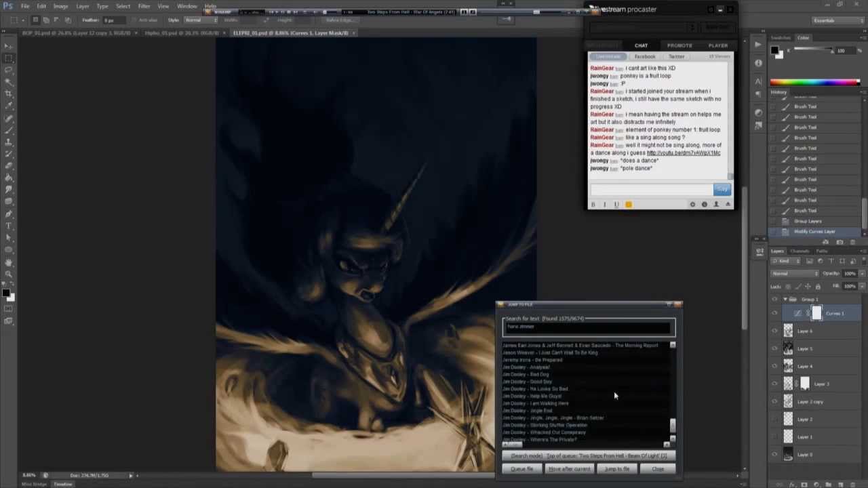
Task: Select the Lasso tool
Action: coord(8,70)
